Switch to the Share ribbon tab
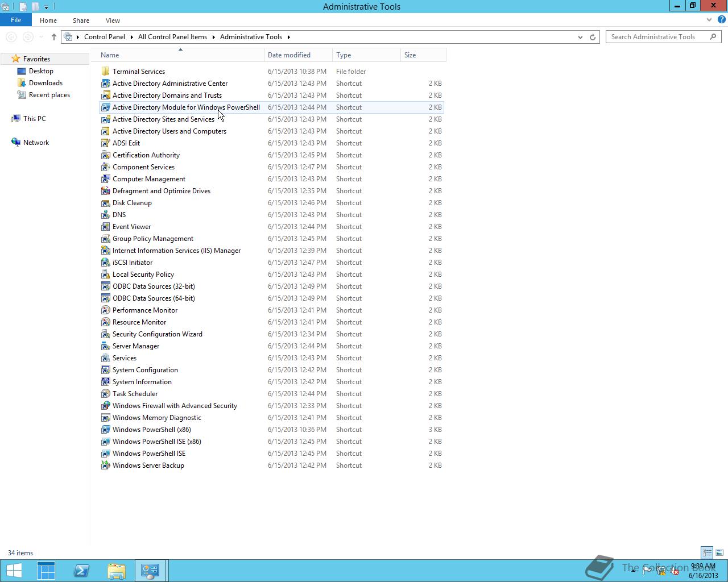Viewport: 728px width, 582px height. (x=81, y=20)
